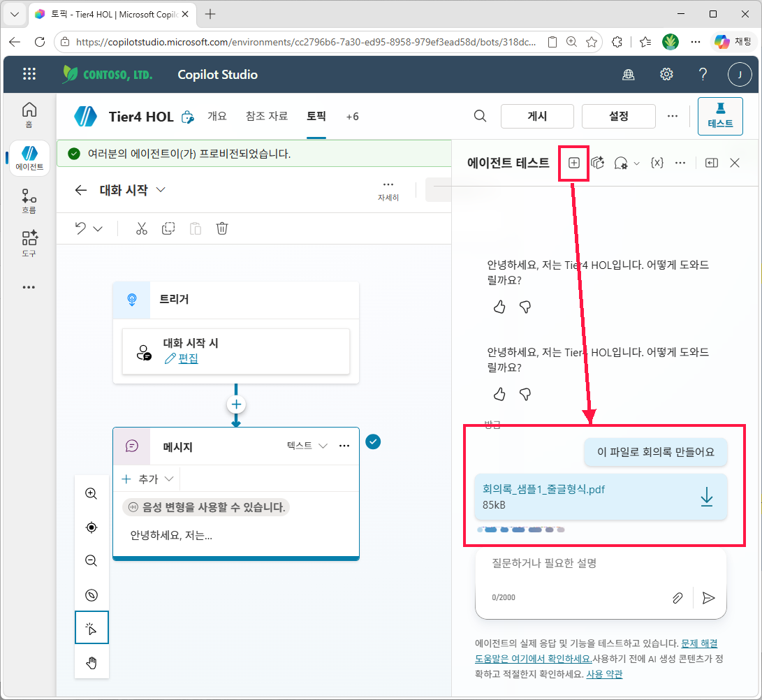The image size is (762, 700).
Task: Activate the select pointer tool
Action: [x=91, y=628]
